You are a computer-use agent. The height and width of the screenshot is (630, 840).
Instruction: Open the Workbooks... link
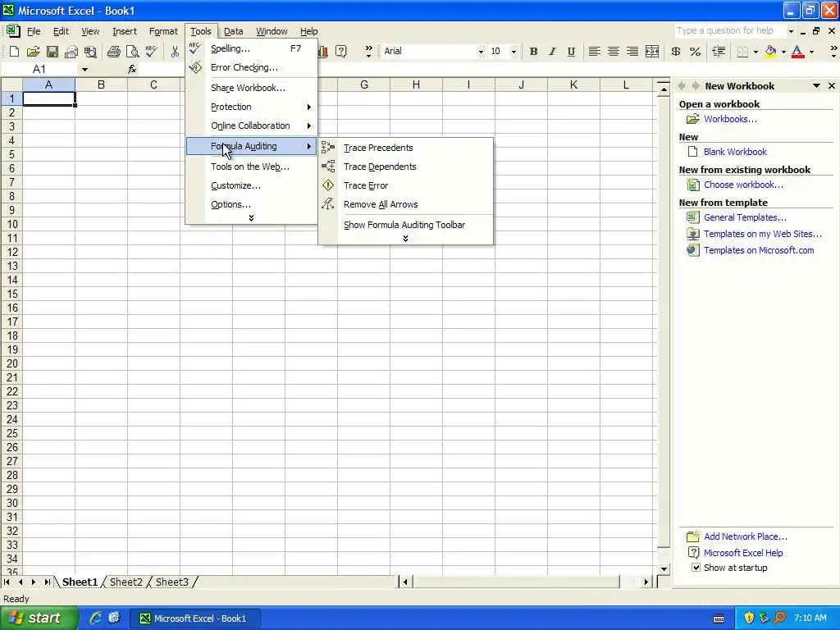(730, 119)
